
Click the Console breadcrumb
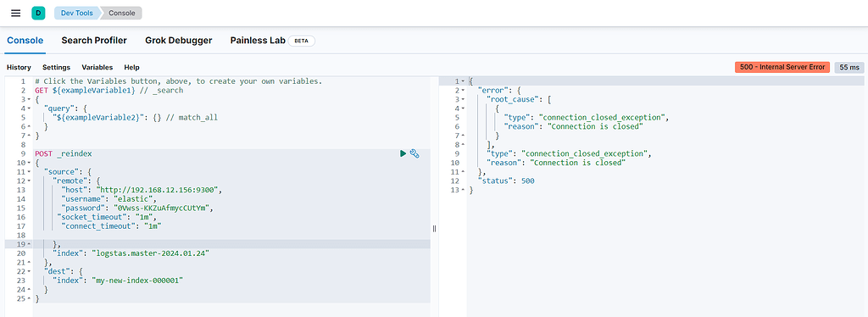tap(121, 13)
